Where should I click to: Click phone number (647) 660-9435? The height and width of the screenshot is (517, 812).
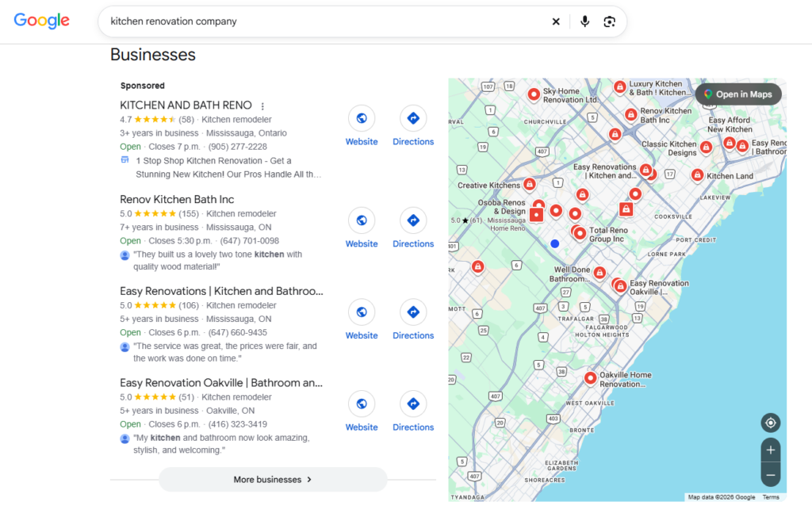coord(238,332)
